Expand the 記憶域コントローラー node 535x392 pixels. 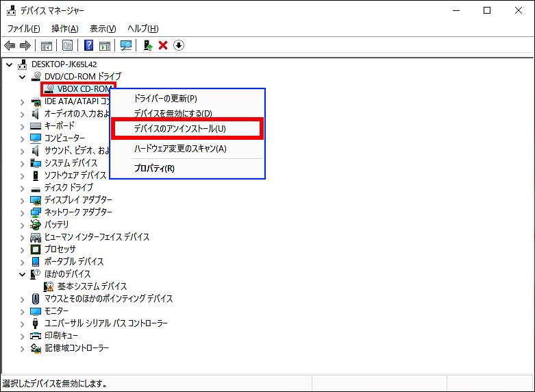[x=22, y=349]
